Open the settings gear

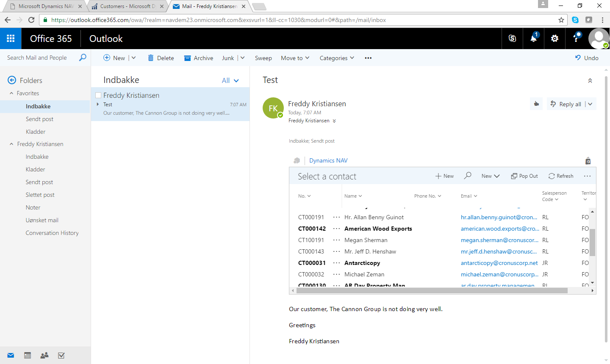(555, 39)
